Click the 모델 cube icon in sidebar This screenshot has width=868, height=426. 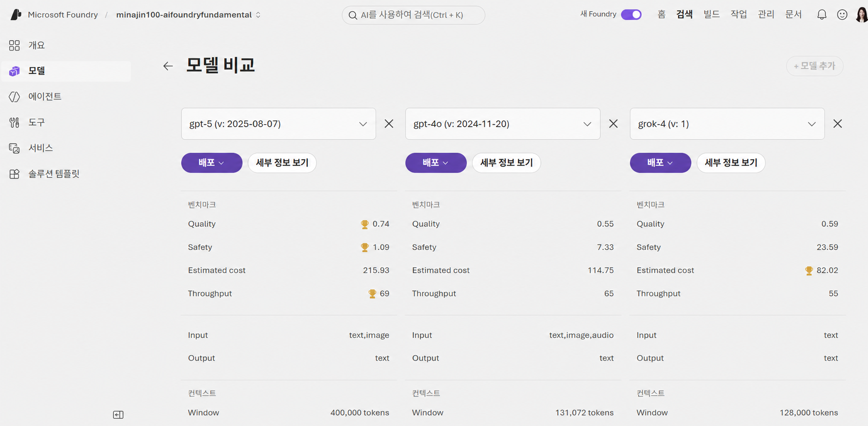15,71
